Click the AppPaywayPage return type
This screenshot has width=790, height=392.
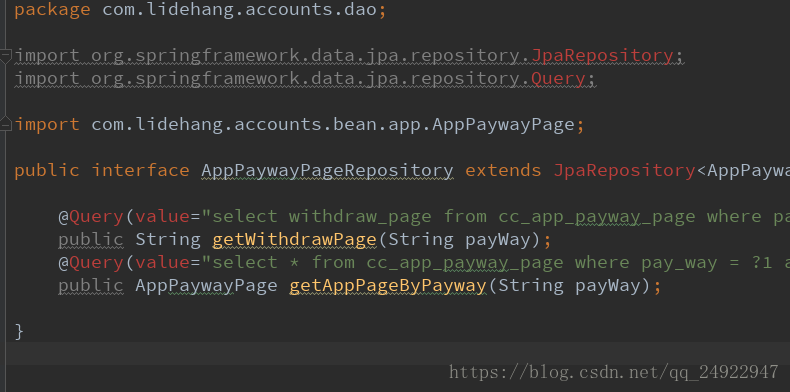(x=206, y=286)
